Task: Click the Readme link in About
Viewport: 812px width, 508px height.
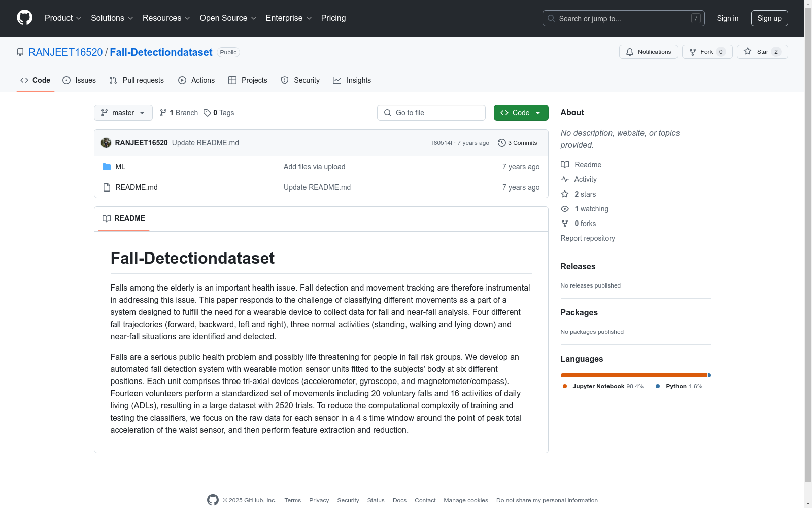Action: point(581,165)
